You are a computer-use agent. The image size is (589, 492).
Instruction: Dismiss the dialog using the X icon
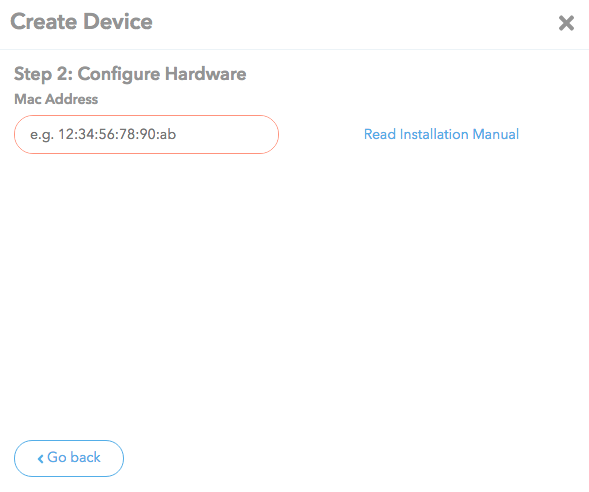(x=566, y=23)
